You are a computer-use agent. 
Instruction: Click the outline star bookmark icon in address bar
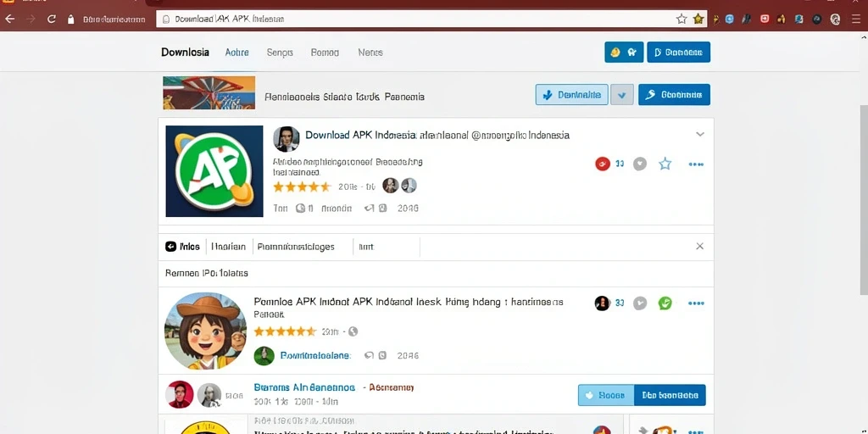point(682,19)
